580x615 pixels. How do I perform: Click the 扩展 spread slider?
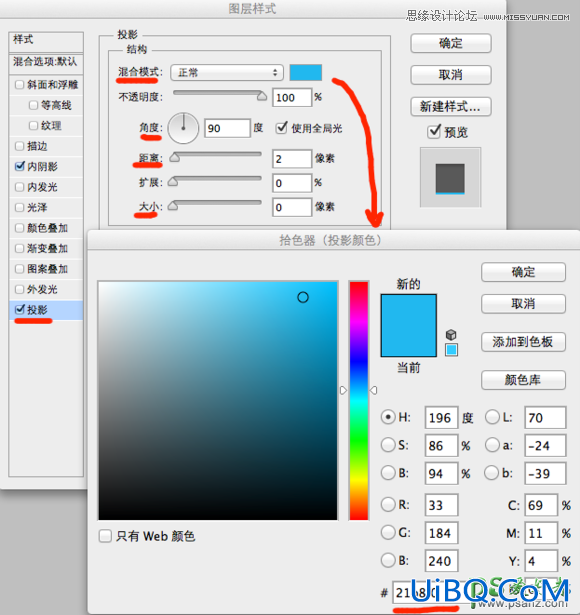[215, 181]
